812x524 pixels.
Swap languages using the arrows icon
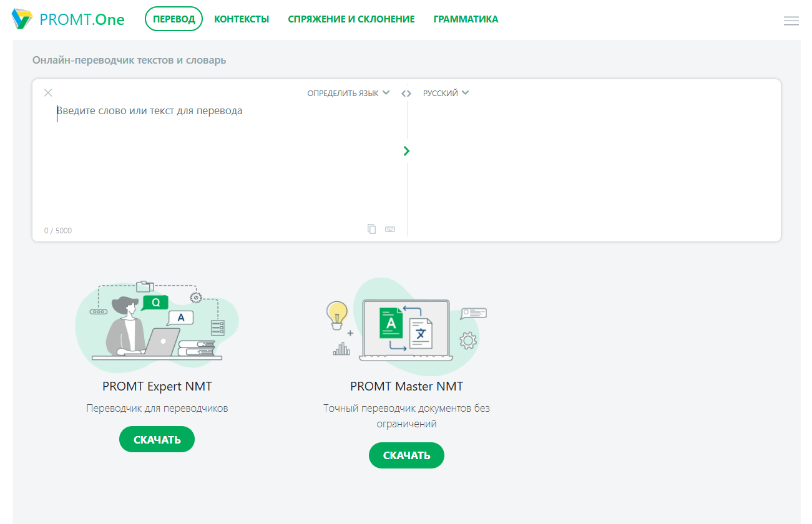[x=406, y=94]
